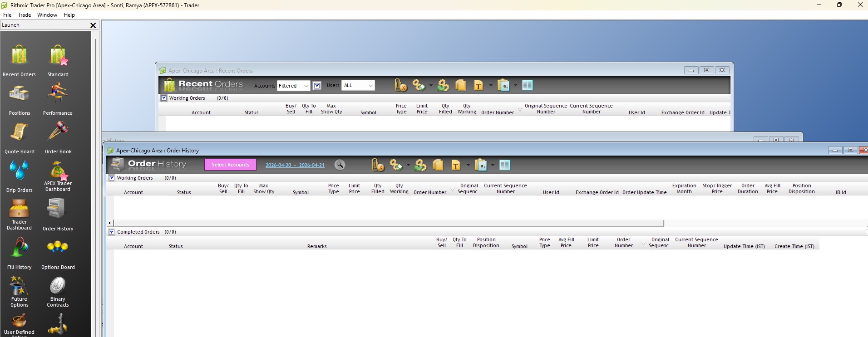This screenshot has height=337, width=868.
Task: Open the Trader Dashboard treasure chest icon
Action: (19, 209)
